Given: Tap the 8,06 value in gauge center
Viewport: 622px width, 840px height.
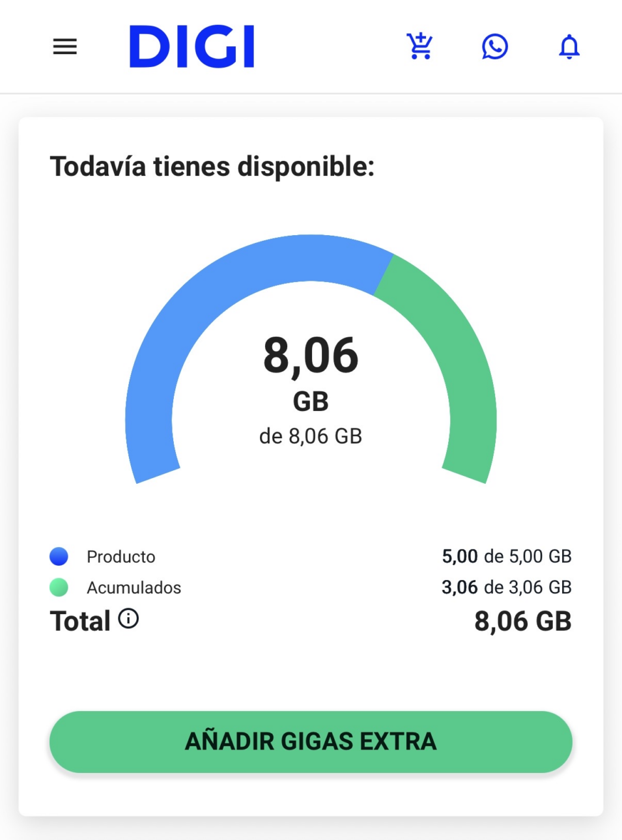Looking at the screenshot, I should [311, 356].
